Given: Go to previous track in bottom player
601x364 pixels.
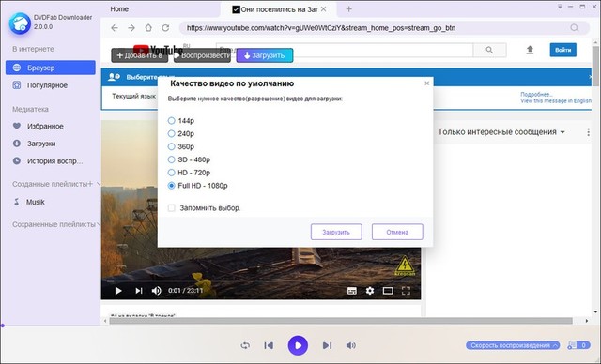Looking at the screenshot, I should click(x=269, y=345).
